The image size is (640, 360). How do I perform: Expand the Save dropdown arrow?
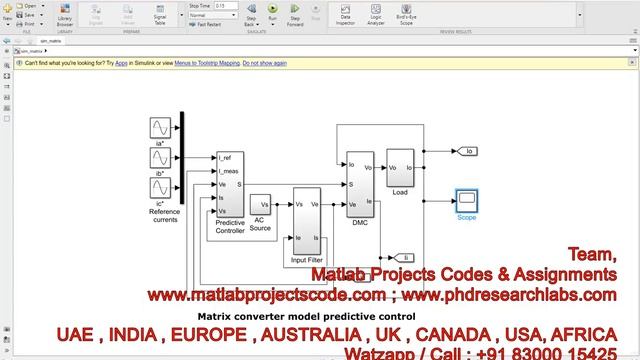(x=41, y=15)
